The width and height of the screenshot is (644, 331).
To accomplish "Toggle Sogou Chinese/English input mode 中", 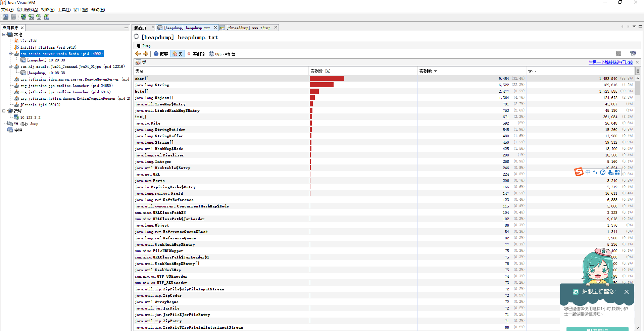I will (x=588, y=172).
